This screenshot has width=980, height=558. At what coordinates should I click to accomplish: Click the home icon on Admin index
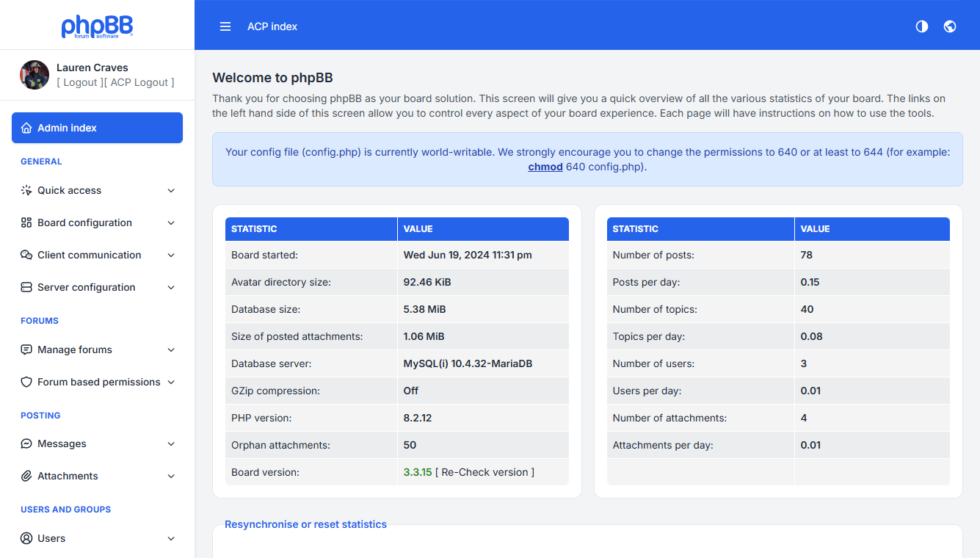pyautogui.click(x=26, y=128)
